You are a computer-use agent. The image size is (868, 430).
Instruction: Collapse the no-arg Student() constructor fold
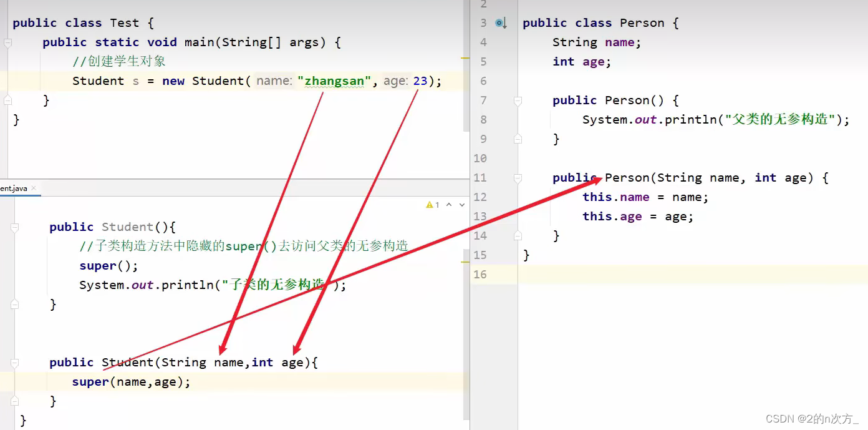tap(15, 227)
